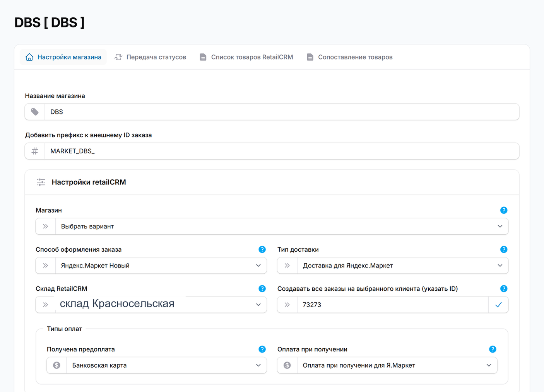Confirm client ID with the checkmark button

pos(498,305)
